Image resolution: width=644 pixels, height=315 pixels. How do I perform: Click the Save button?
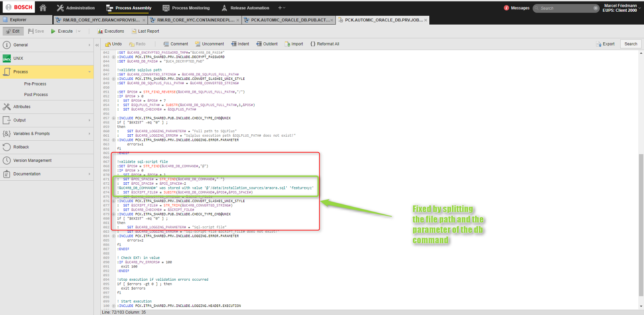coord(36,31)
